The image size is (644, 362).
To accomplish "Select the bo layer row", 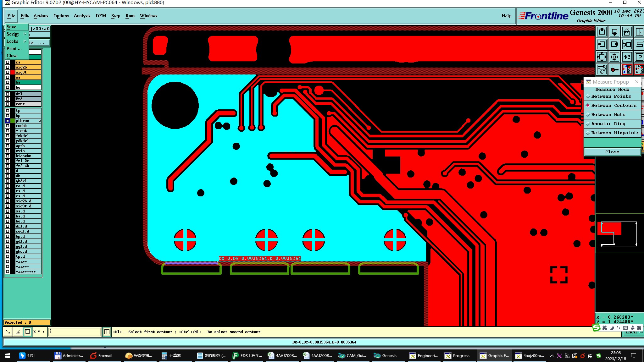I will click(x=28, y=87).
